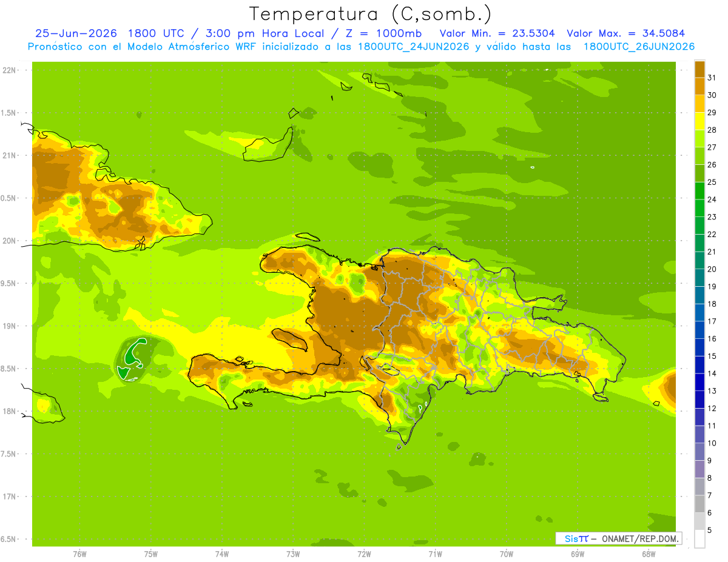
Task: Click legend label "5"
Action: click(710, 530)
